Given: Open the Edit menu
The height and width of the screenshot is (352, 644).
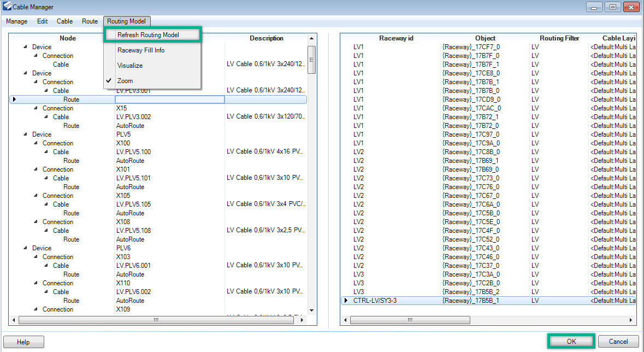Looking at the screenshot, I should [x=42, y=21].
